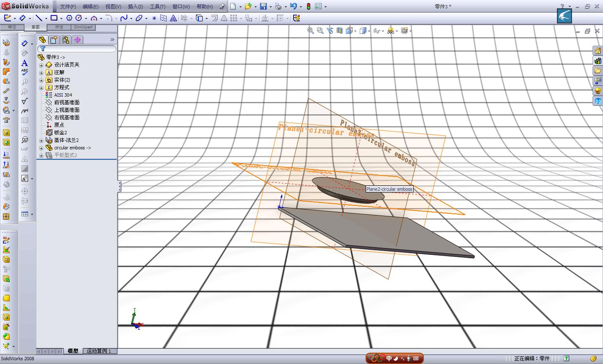The height and width of the screenshot is (364, 603).
Task: Choose the Spline sketch tool
Action: click(124, 18)
